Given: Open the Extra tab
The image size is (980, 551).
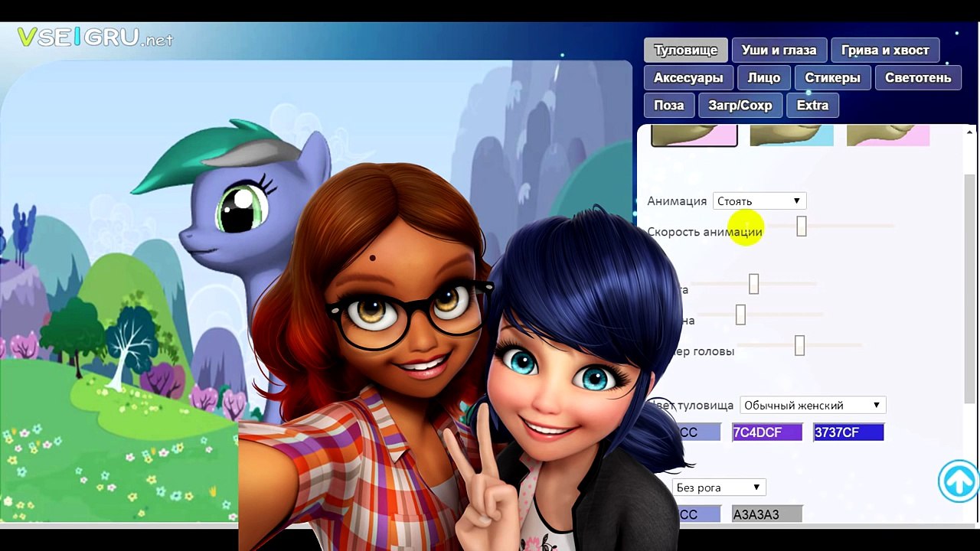Looking at the screenshot, I should coord(812,106).
